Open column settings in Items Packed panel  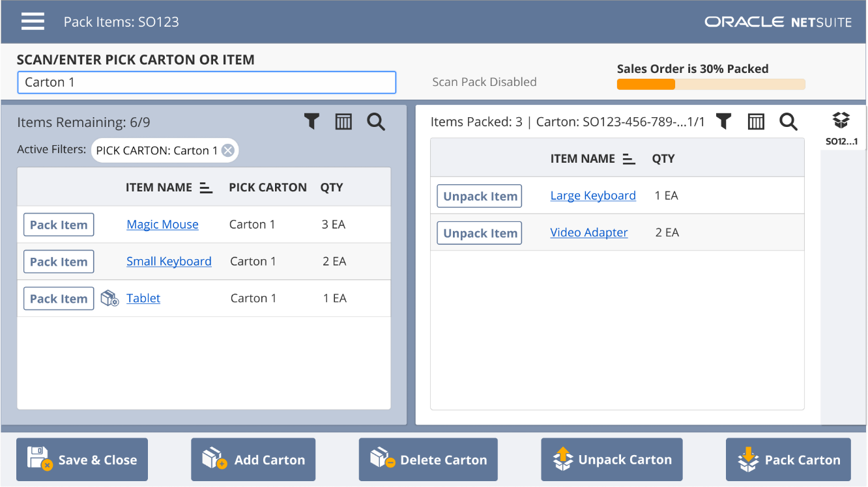tap(756, 122)
